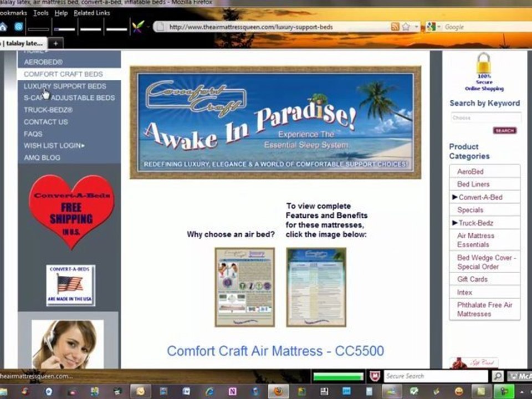Select the talalay latex browser tab

coord(22,43)
